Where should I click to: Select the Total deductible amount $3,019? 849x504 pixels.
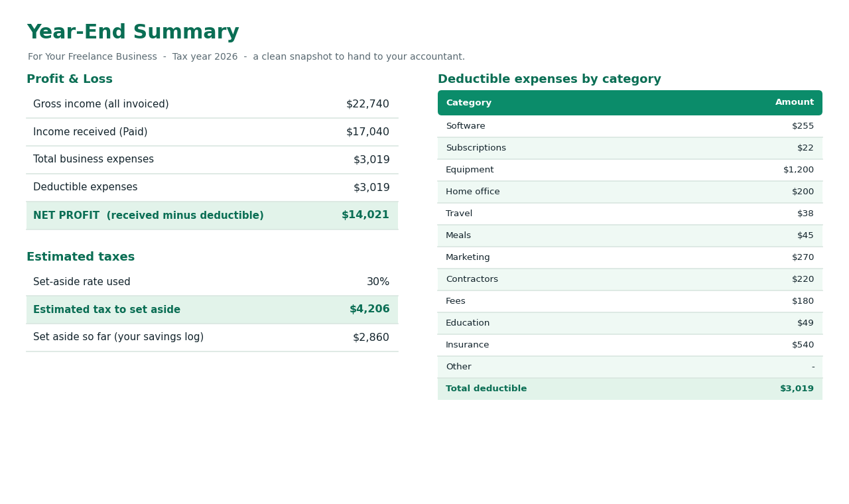(x=797, y=389)
